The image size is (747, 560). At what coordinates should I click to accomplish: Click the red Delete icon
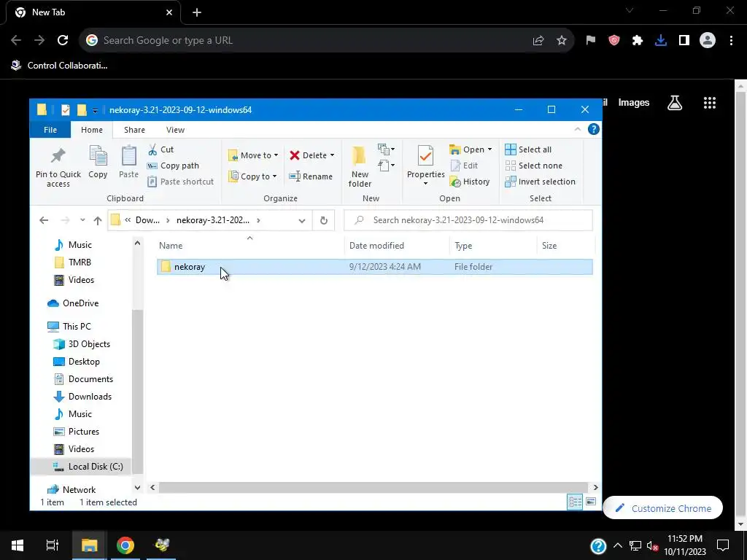click(295, 155)
